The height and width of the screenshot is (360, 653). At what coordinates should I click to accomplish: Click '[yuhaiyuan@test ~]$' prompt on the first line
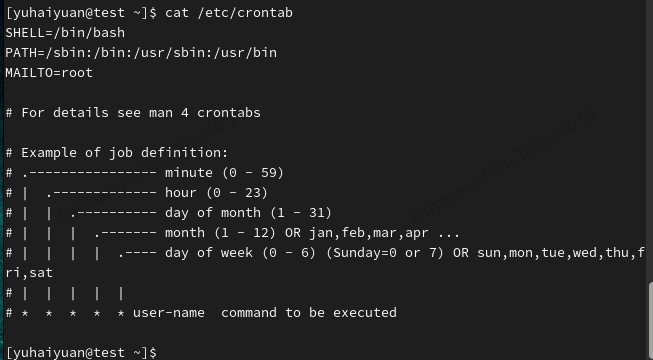[82, 13]
